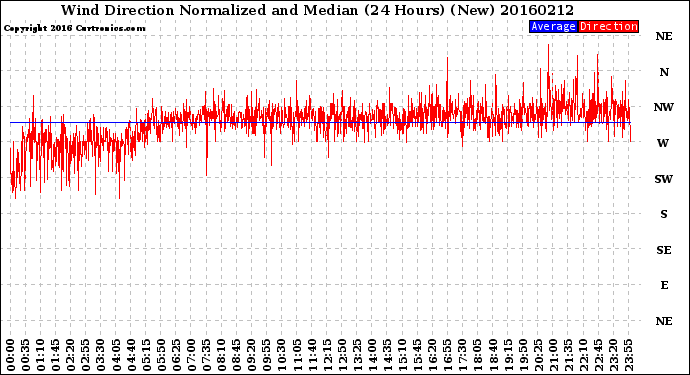Image resolution: width=690 pixels, height=375 pixels.
Task: Click the top NE axis label
Action: 664,37
